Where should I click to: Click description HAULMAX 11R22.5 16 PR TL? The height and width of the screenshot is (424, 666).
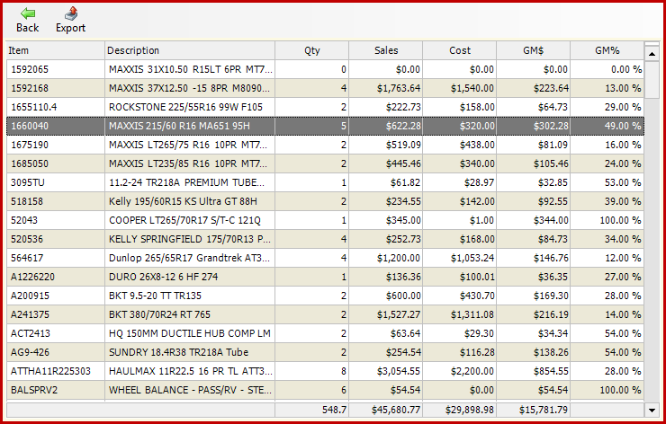[190, 371]
